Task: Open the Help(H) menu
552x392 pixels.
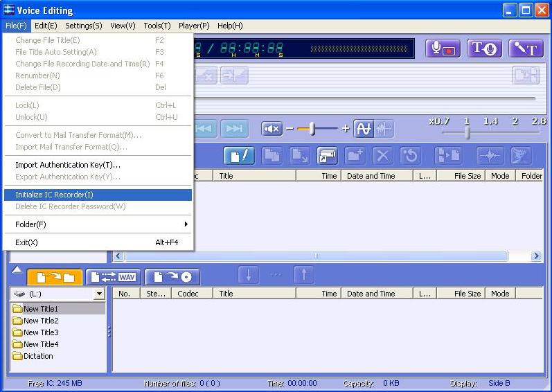Action: pyautogui.click(x=230, y=26)
